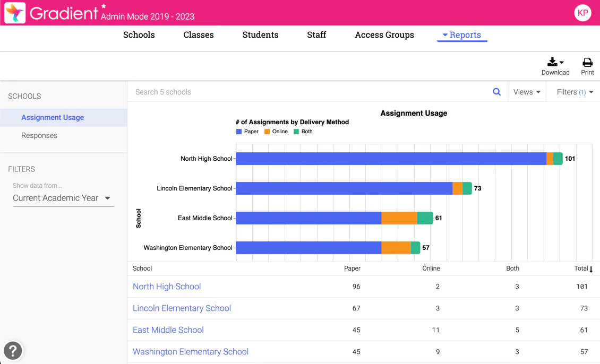This screenshot has width=600, height=364.
Task: Open the North High School link
Action: coord(166,287)
